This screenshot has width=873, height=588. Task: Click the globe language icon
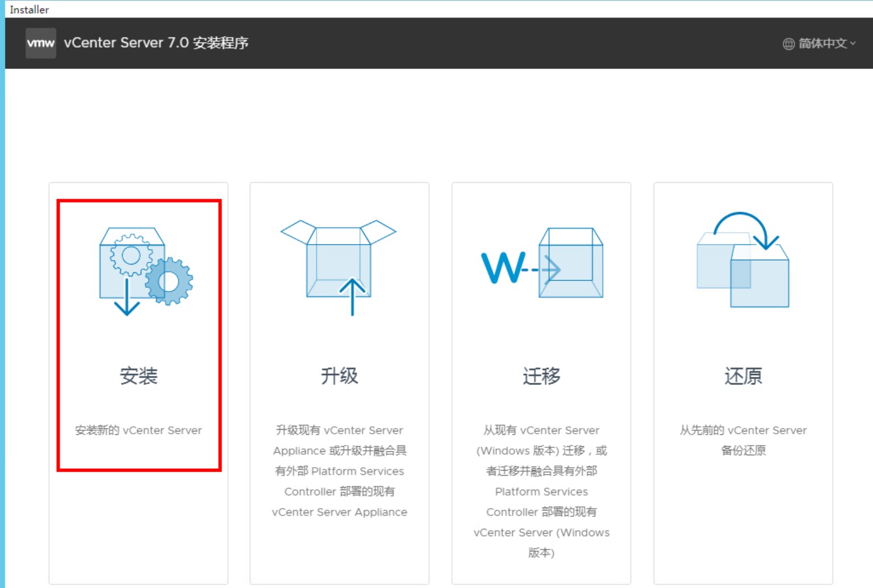point(788,44)
